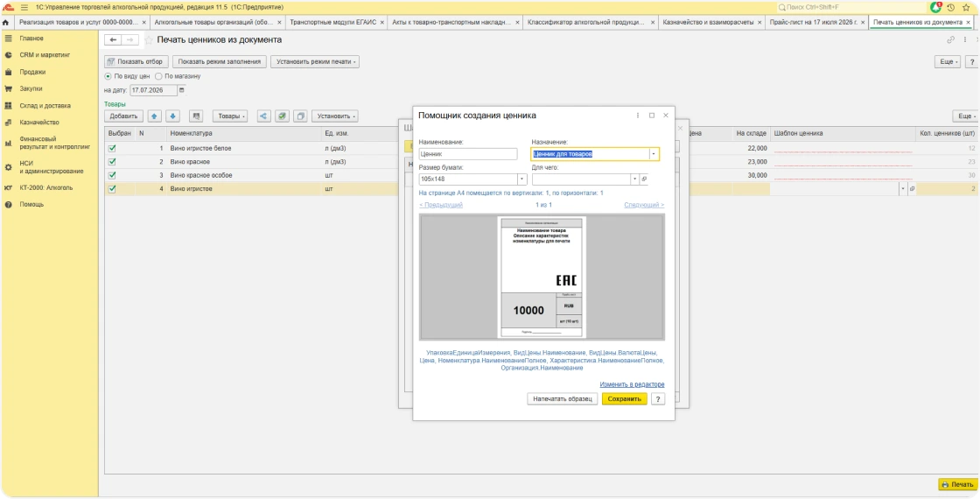Select the По магазину radio option
Viewport: 980px width, 499px height.
pyautogui.click(x=158, y=76)
